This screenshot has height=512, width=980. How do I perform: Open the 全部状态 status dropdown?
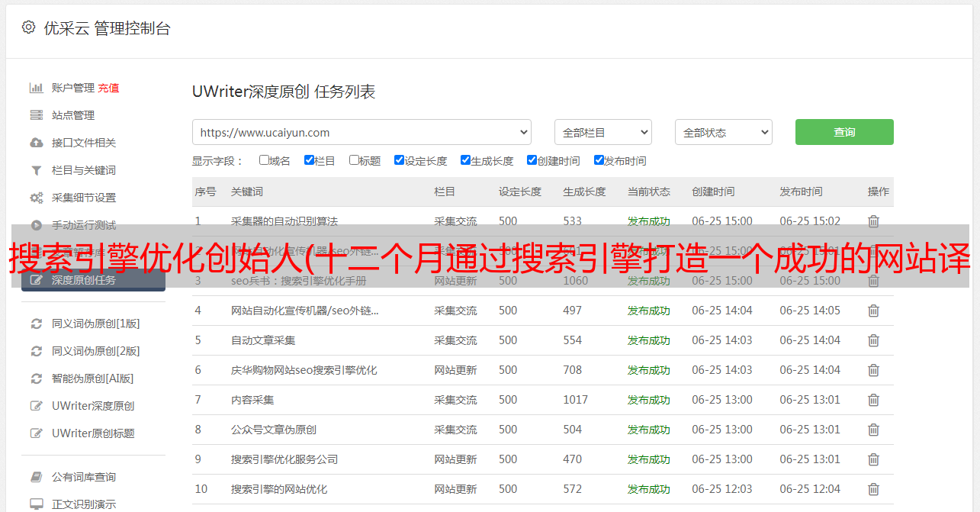(x=723, y=132)
